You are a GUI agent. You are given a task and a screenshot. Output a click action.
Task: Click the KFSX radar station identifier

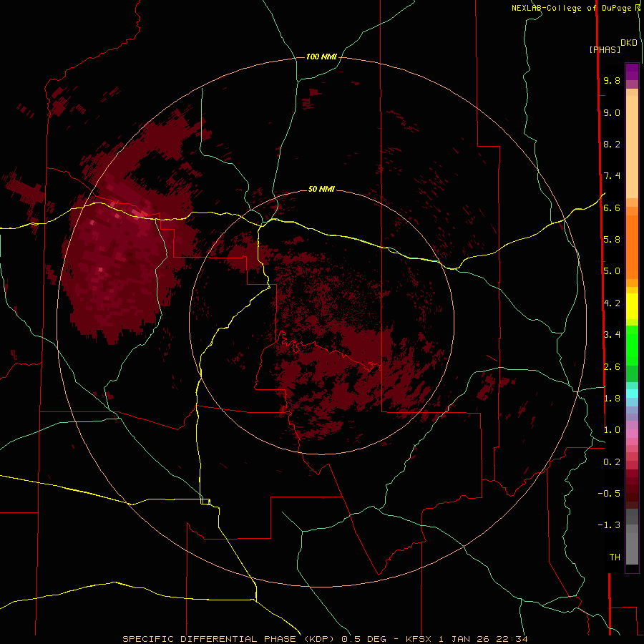coord(419,639)
